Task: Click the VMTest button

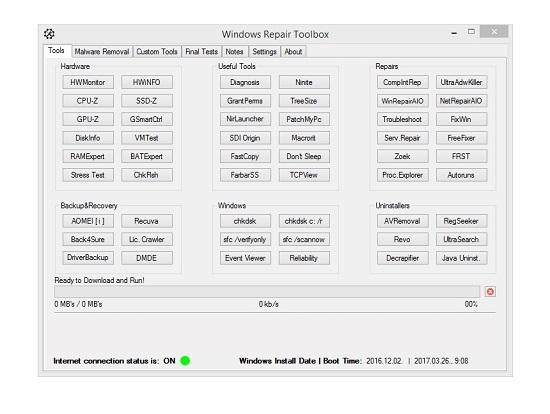Action: [x=147, y=138]
